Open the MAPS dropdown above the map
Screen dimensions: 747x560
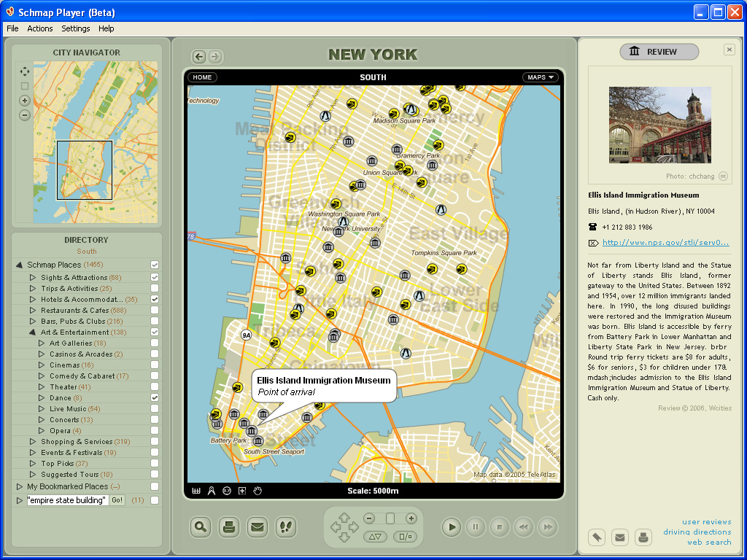(x=541, y=77)
